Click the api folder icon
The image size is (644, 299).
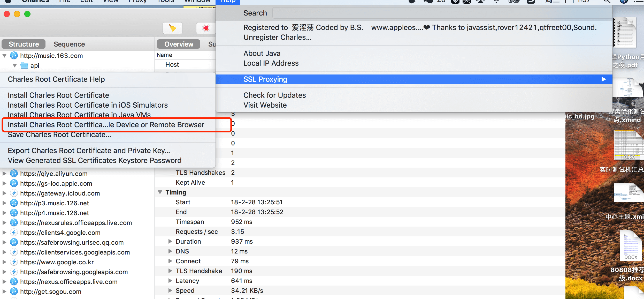tap(24, 65)
